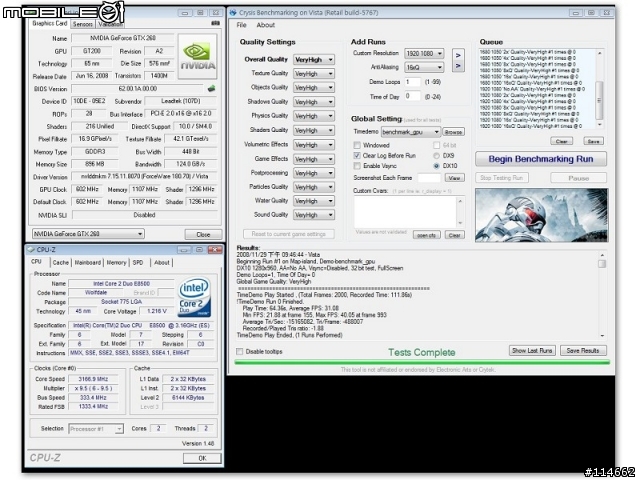Open the Texture Quality dropdown
The height and width of the screenshot is (480, 640).
tap(314, 74)
